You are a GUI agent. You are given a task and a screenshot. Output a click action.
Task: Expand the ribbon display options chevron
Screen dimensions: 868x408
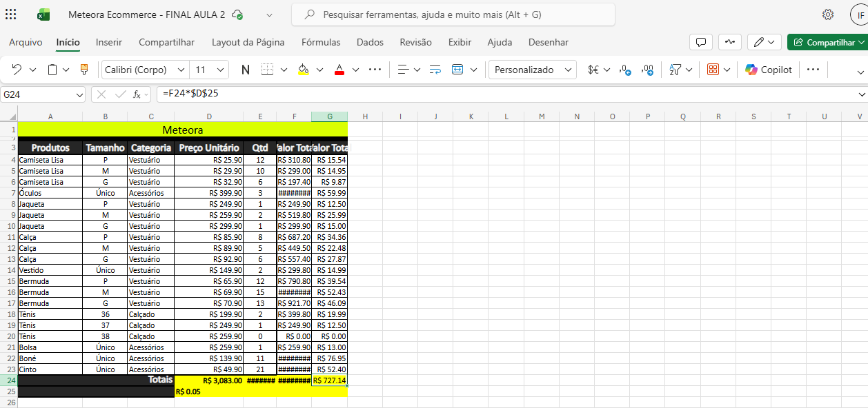pos(860,72)
